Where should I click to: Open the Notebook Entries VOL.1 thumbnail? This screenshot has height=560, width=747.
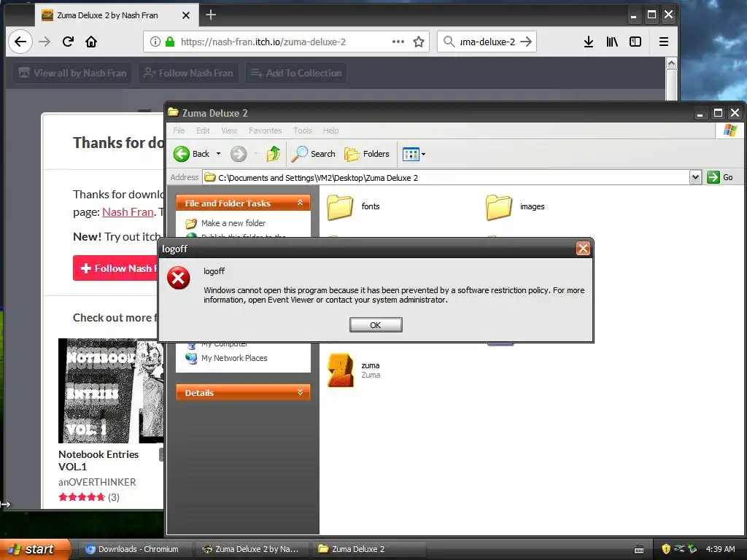(x=111, y=391)
